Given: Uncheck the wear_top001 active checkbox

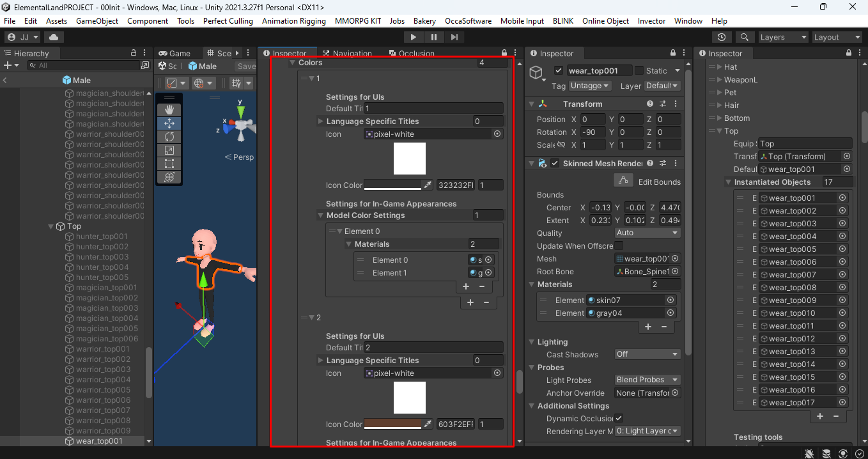Looking at the screenshot, I should point(559,70).
